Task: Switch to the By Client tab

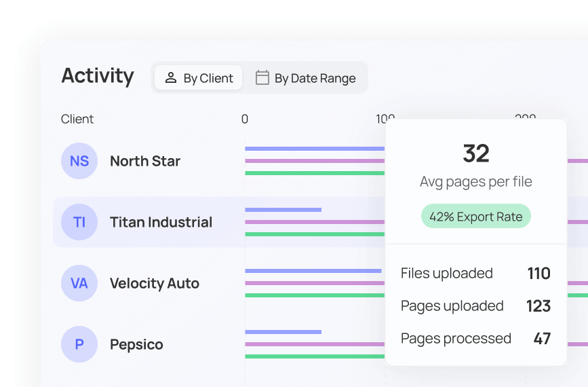Action: pos(199,77)
